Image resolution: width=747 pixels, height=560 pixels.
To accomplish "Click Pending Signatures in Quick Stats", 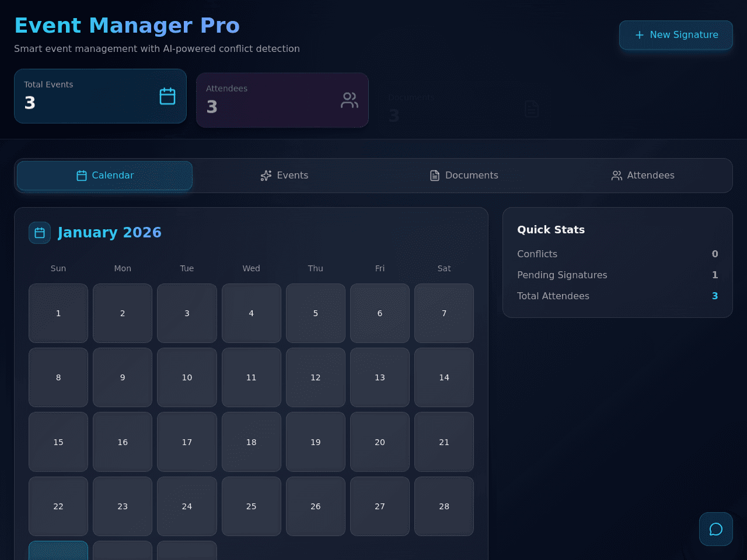I will point(617,275).
